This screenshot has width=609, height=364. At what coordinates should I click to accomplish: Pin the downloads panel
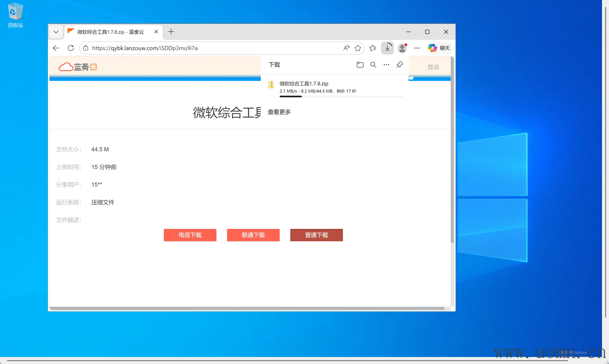click(x=400, y=64)
